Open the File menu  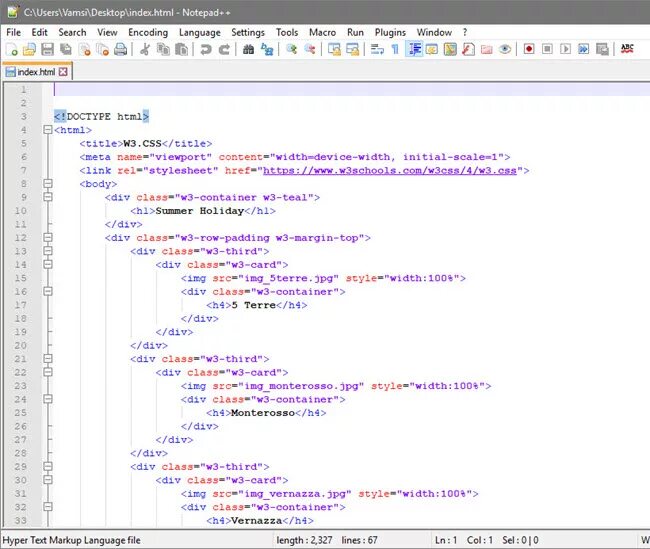[13, 32]
